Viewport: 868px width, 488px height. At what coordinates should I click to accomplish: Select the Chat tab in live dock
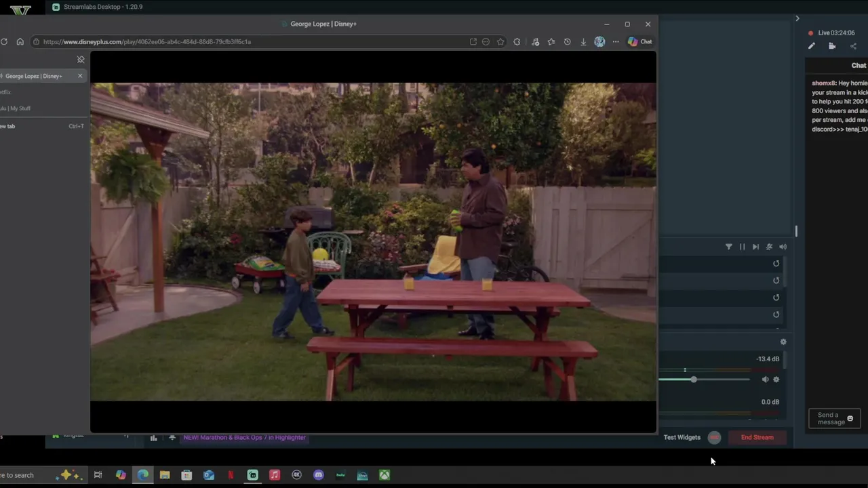pyautogui.click(x=859, y=66)
